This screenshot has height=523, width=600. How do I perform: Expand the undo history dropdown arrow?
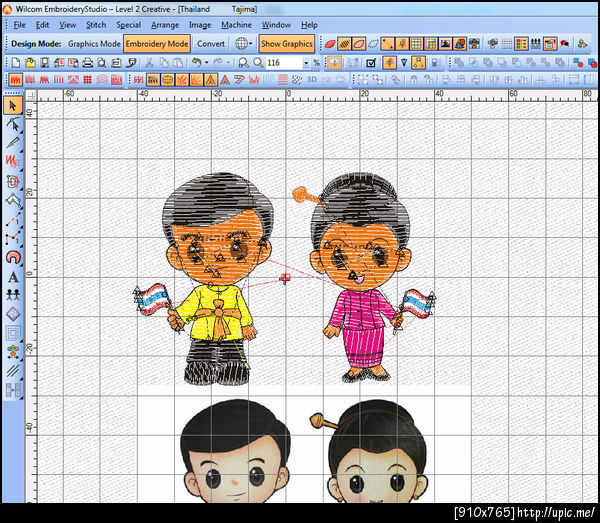point(207,63)
